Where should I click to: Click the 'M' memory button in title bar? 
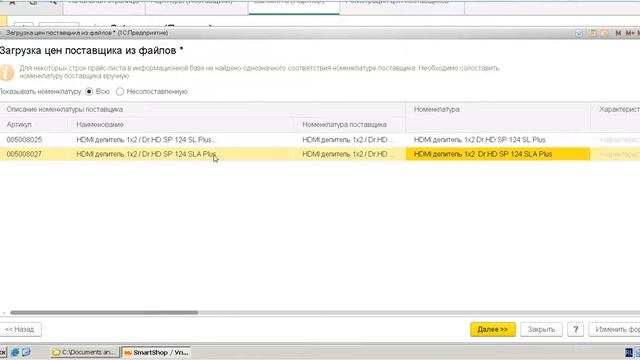tap(618, 33)
